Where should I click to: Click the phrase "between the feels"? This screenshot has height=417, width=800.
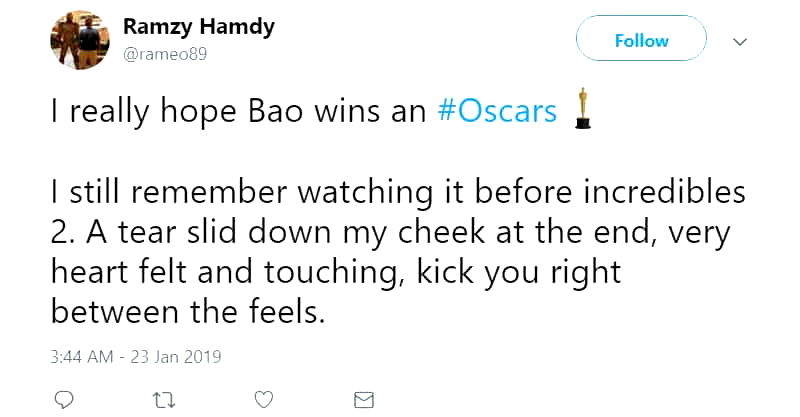point(188,312)
